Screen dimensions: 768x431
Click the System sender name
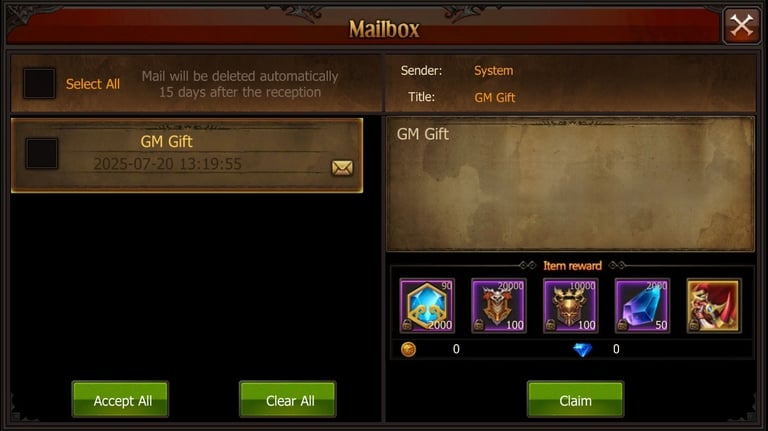click(x=494, y=71)
